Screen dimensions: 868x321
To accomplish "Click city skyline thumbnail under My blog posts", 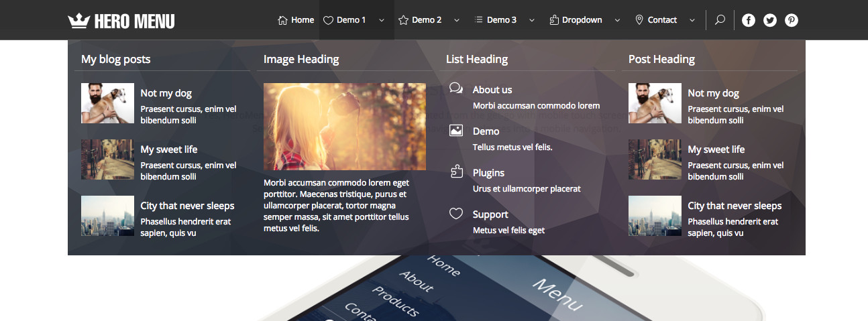I will pyautogui.click(x=107, y=216).
